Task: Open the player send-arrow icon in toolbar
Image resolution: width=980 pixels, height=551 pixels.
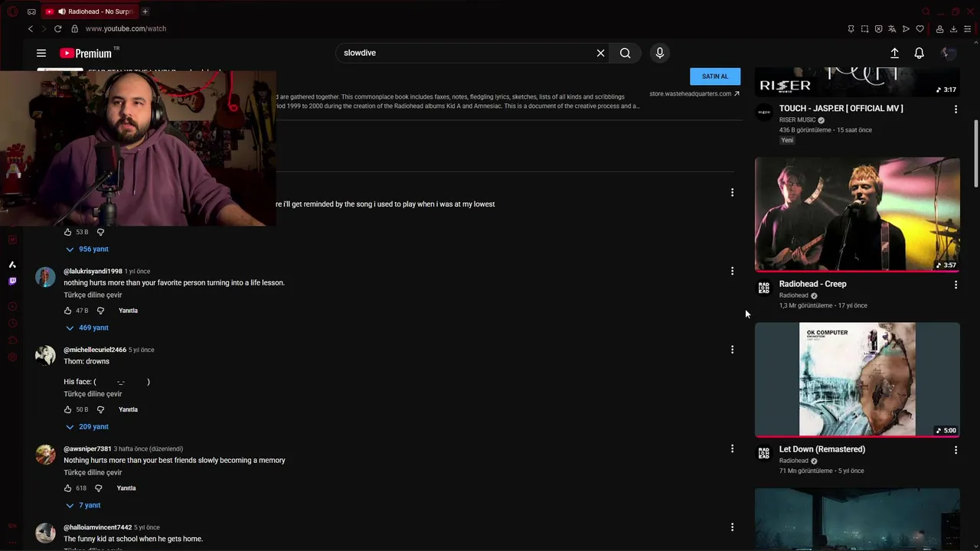Action: pyautogui.click(x=906, y=29)
